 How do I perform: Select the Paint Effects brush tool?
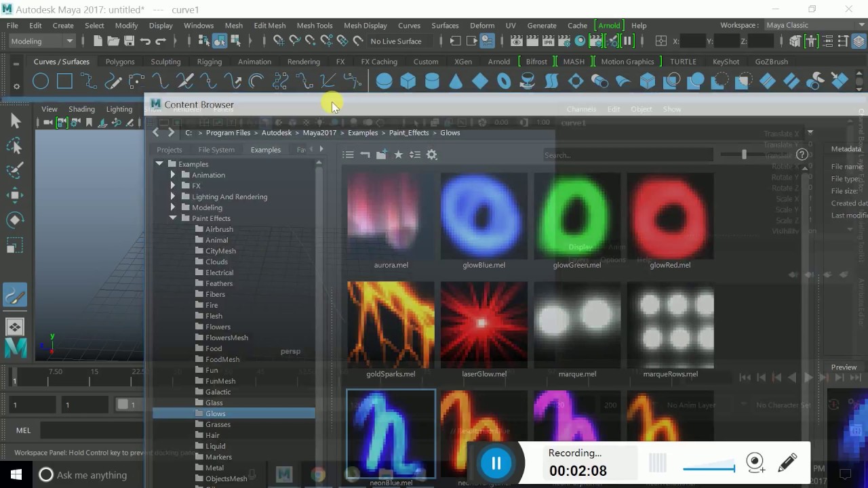(x=15, y=296)
